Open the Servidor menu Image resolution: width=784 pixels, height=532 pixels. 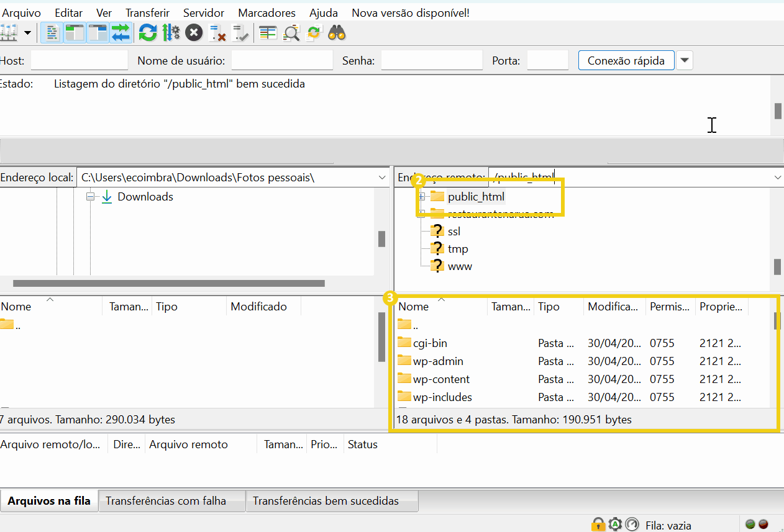(204, 12)
